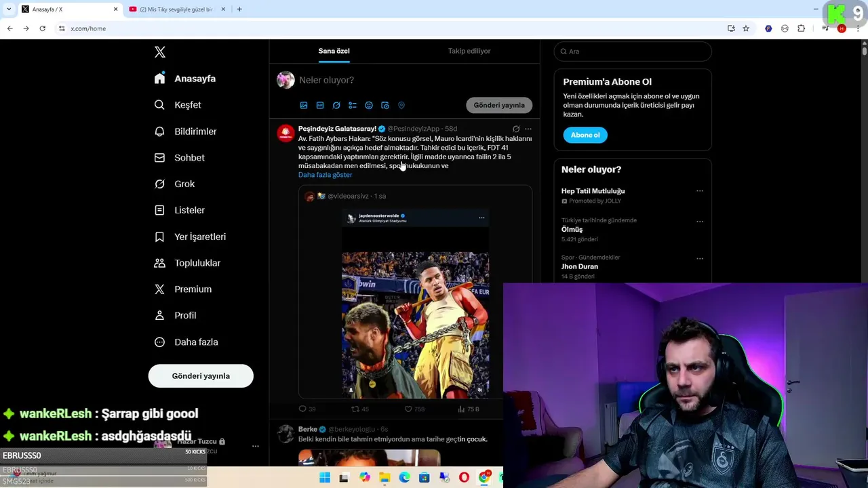Open a new browser tab

[x=239, y=9]
